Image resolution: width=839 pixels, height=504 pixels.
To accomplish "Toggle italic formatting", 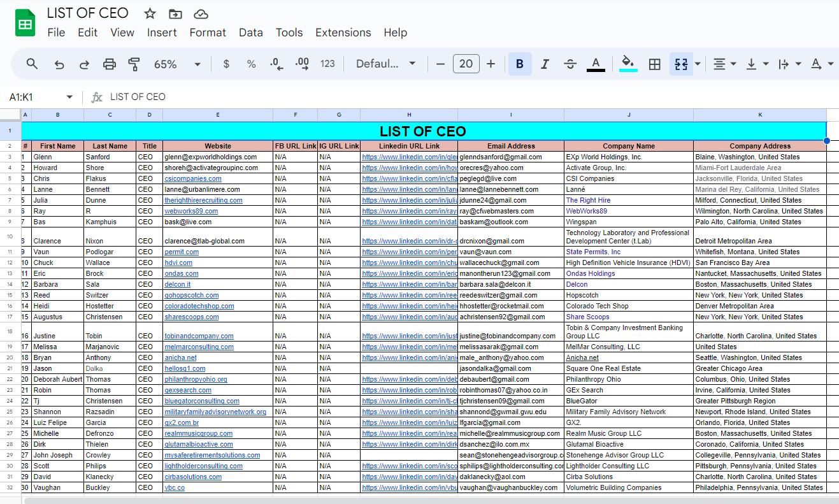I will [x=545, y=64].
